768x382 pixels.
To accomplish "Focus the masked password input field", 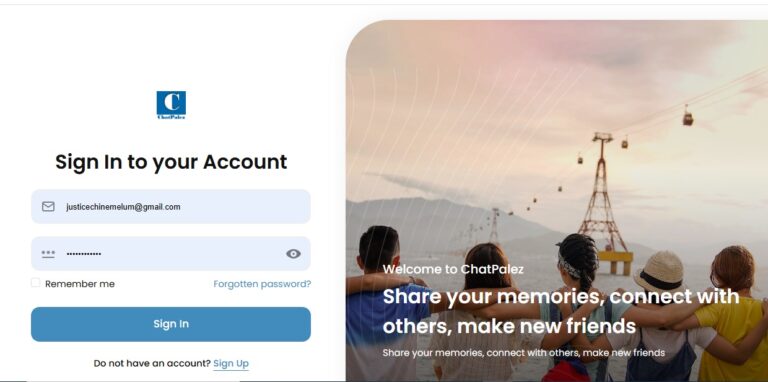I will [x=171, y=254].
